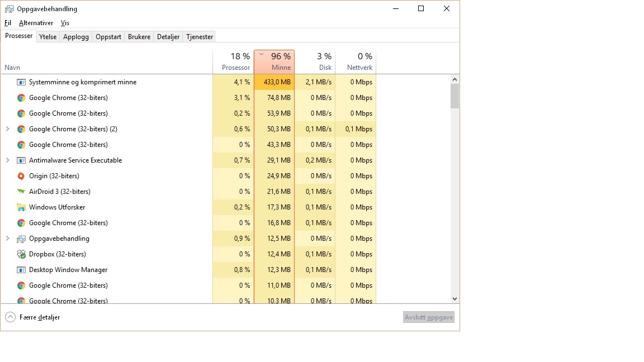Click the Systemminne og komprimert minne icon
Image resolution: width=644 pixels, height=362 pixels.
21,82
